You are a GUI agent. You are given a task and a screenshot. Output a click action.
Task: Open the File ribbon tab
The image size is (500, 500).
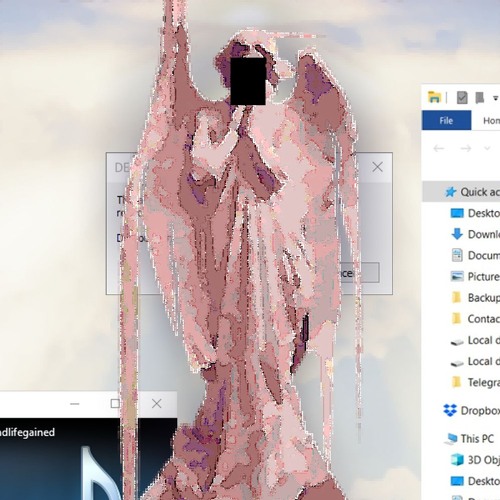[x=446, y=120]
